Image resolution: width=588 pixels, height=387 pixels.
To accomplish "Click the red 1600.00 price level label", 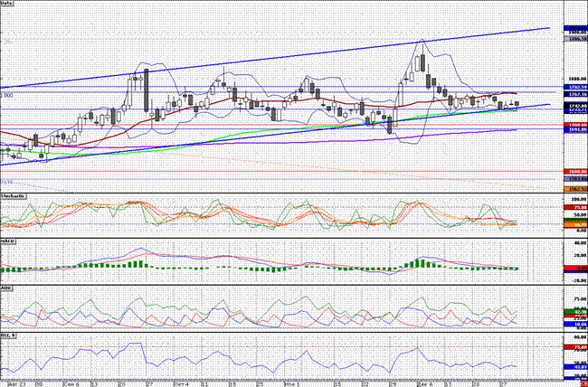I will pos(575,172).
